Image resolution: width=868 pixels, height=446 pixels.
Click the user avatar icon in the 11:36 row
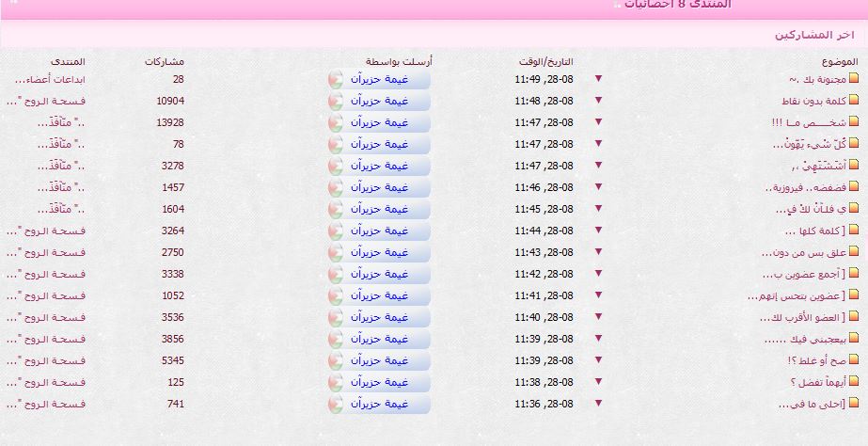coord(336,405)
